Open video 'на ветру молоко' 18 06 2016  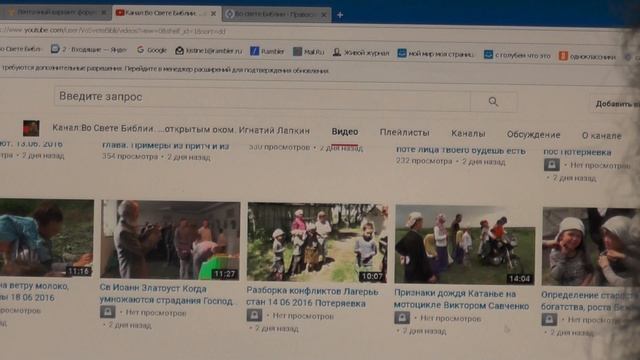click(x=34, y=291)
